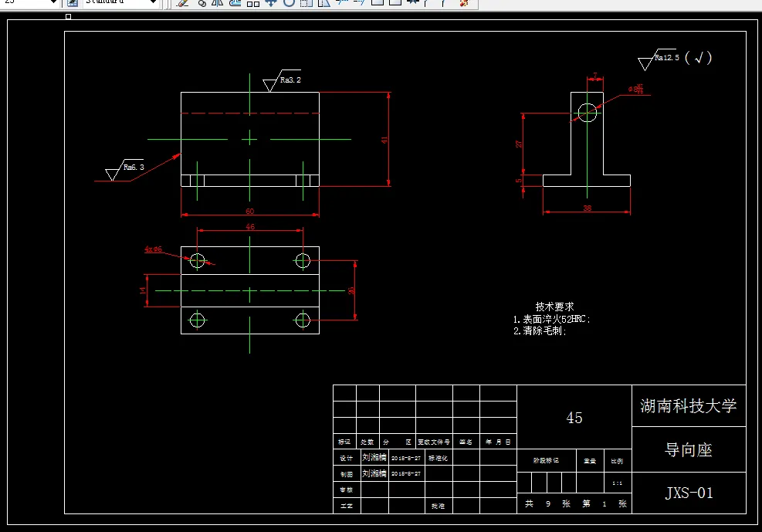
Task: Click the 标准化 cell
Action: (438, 458)
